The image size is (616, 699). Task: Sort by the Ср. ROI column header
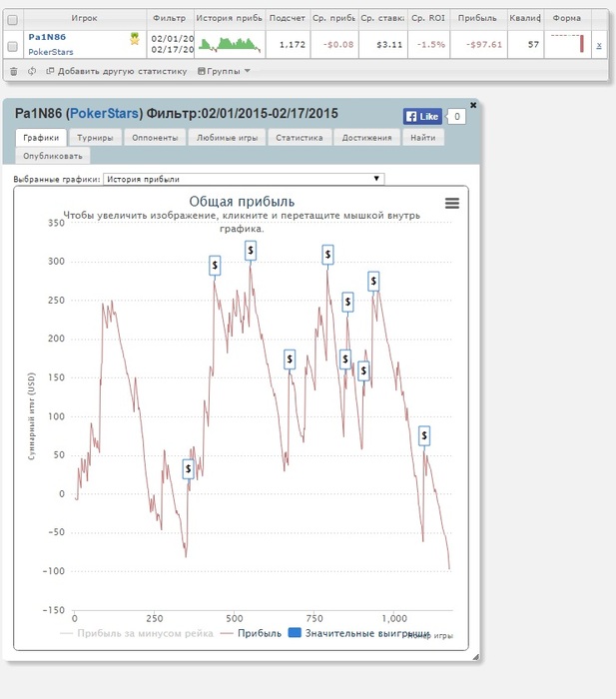click(x=428, y=18)
